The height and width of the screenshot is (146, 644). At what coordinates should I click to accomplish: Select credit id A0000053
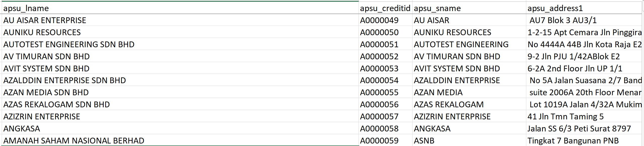(x=385, y=68)
